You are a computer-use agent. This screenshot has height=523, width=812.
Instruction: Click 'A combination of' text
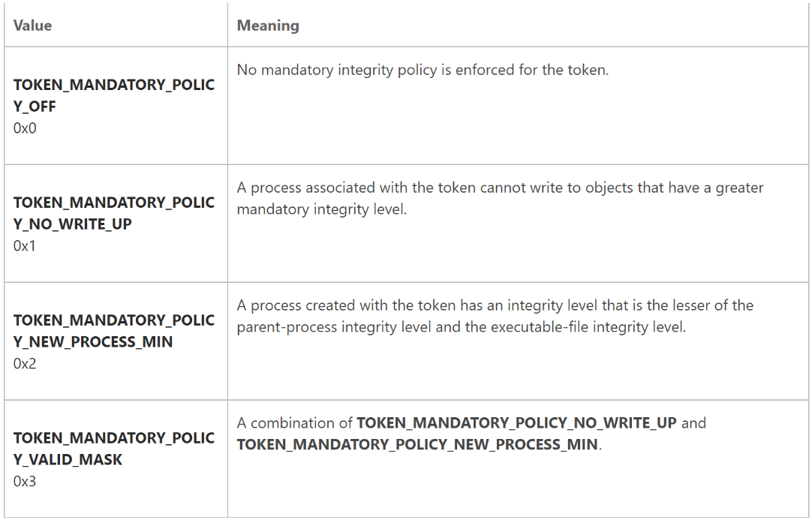point(295,423)
